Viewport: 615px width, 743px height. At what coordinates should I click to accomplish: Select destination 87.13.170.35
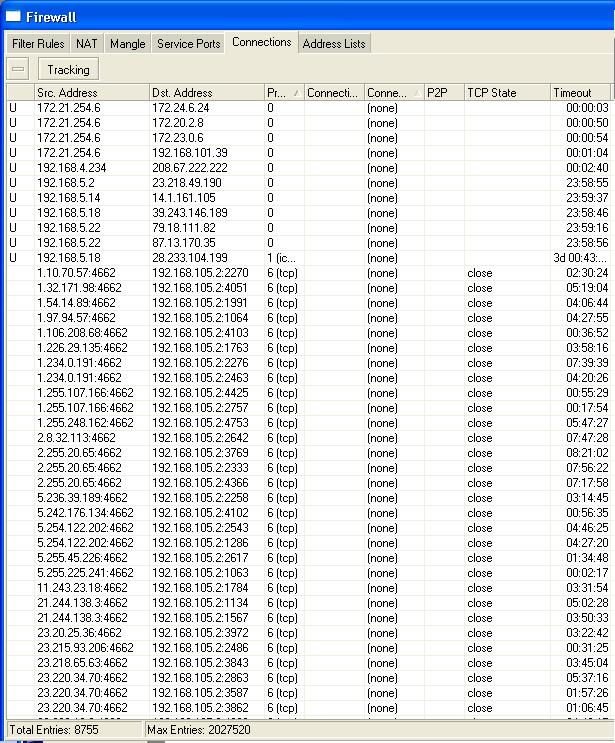[x=184, y=243]
